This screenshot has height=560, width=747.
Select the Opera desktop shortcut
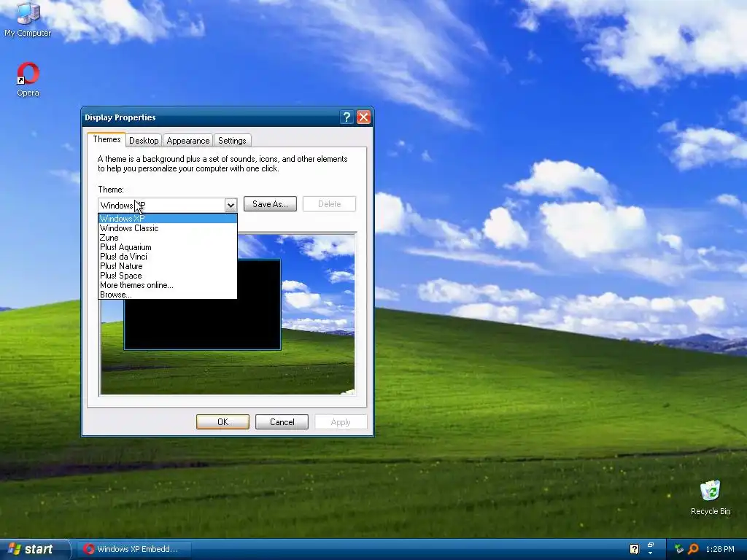pyautogui.click(x=28, y=79)
